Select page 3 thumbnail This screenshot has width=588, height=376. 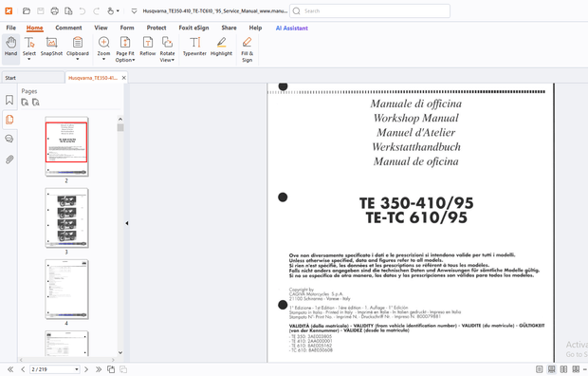point(66,217)
